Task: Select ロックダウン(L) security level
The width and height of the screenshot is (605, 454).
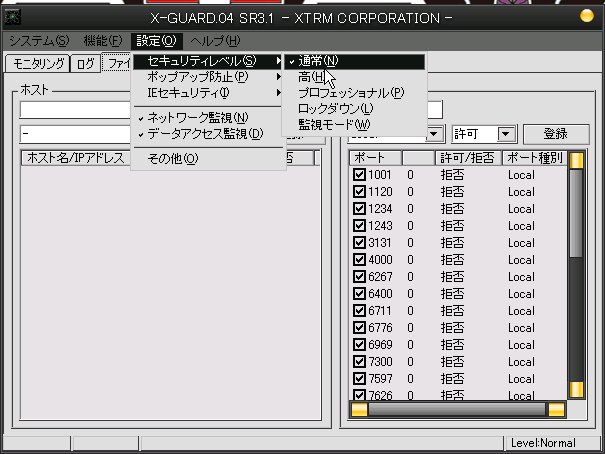Action: click(355, 108)
